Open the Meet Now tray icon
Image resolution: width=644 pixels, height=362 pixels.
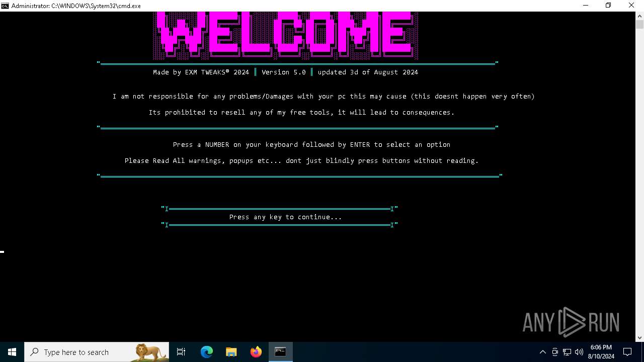point(555,352)
